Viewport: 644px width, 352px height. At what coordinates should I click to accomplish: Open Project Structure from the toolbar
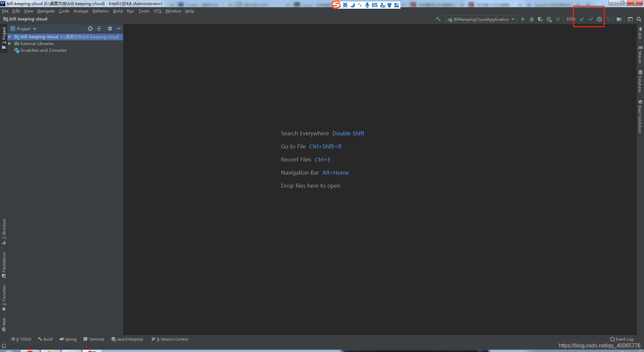coord(619,19)
